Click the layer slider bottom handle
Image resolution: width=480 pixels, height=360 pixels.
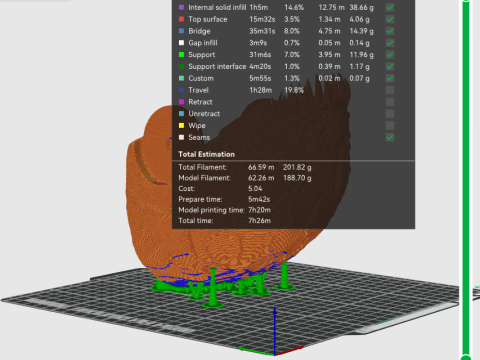click(466, 357)
